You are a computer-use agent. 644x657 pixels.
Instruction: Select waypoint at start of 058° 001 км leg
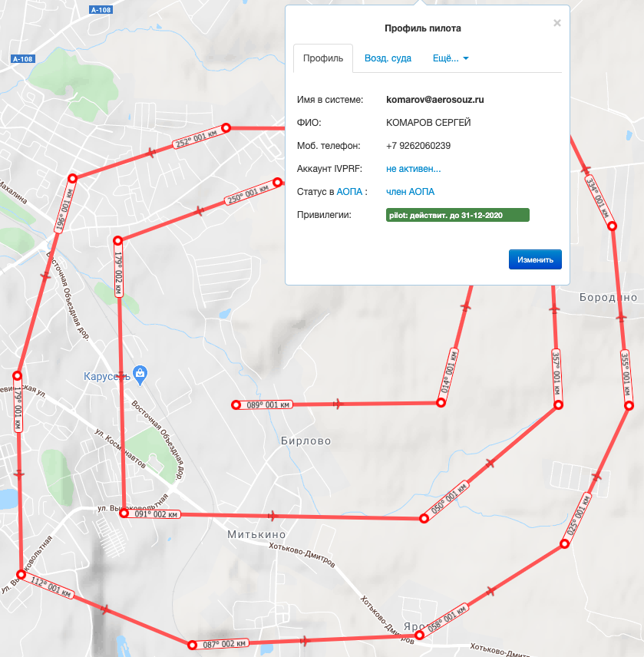tap(419, 636)
